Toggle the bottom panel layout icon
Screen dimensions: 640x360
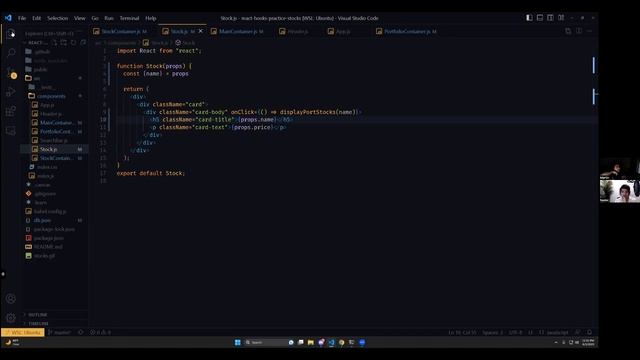pyautogui.click(x=540, y=18)
